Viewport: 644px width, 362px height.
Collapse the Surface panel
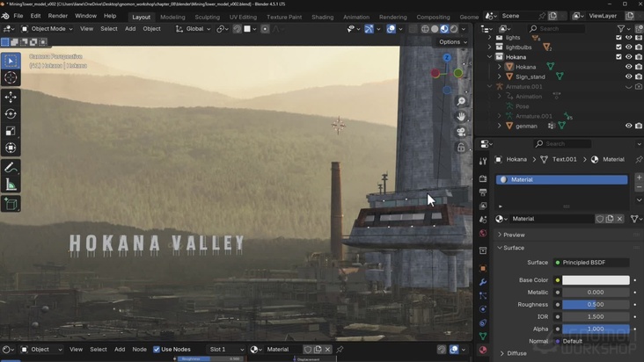[514, 248]
